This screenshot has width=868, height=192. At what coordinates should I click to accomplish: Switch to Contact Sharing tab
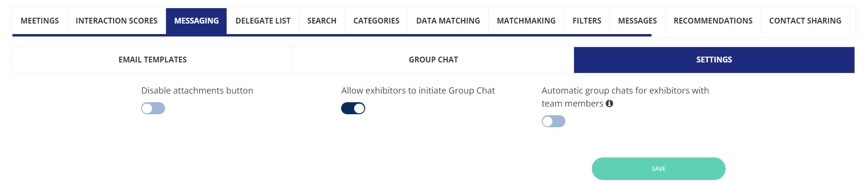(x=805, y=21)
